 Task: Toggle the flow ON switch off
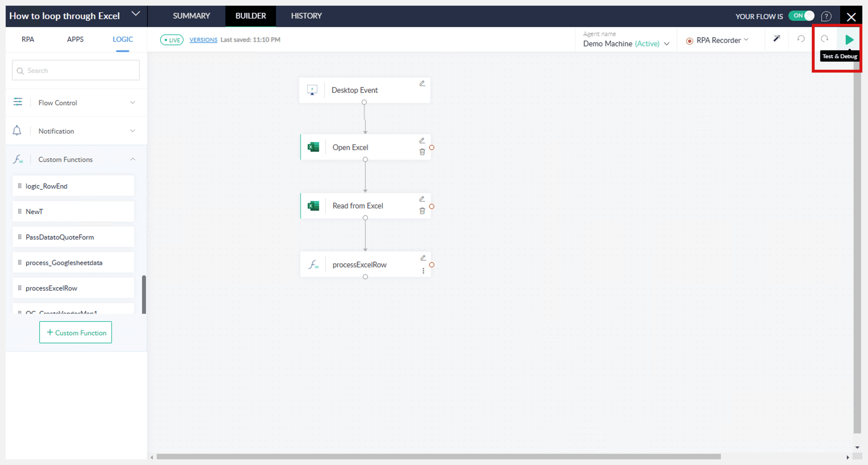[x=802, y=16]
